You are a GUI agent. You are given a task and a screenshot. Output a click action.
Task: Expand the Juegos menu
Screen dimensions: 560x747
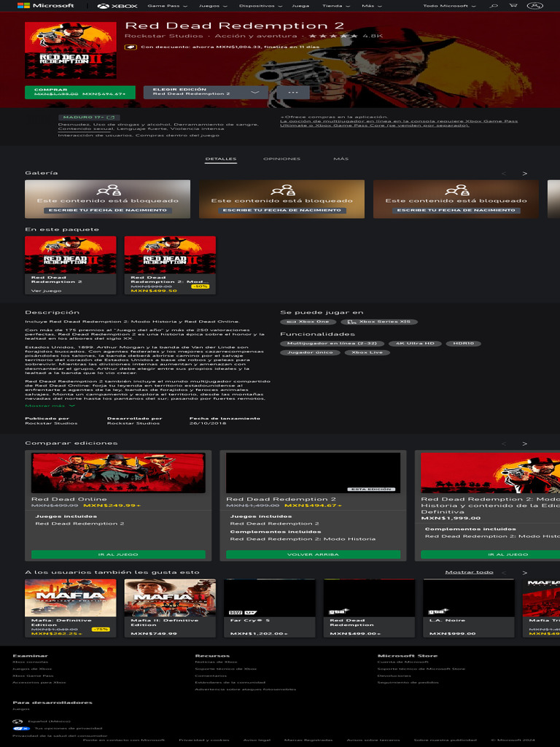tap(213, 6)
